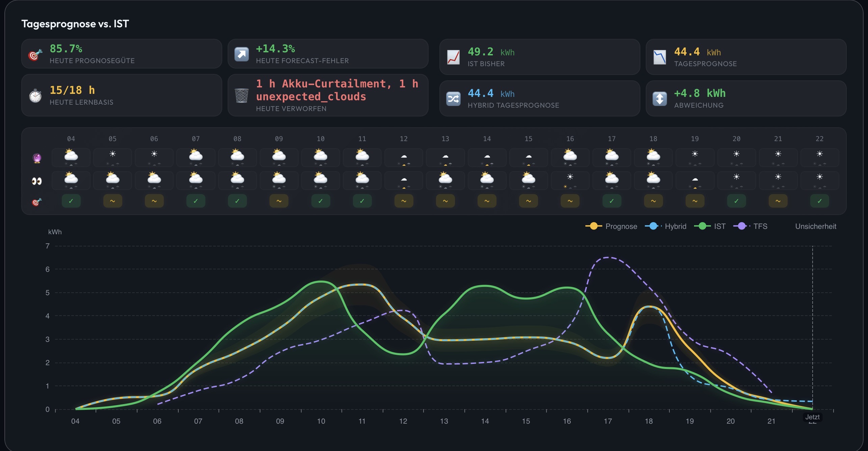This screenshot has width=868, height=451.
Task: Click the green checkmark badge for hour 10
Action: pos(321,201)
